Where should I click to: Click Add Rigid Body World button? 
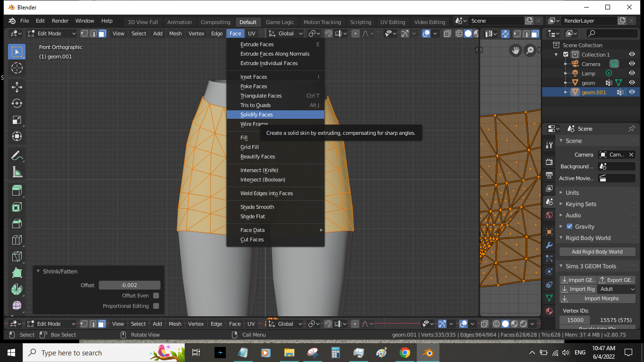597,252
